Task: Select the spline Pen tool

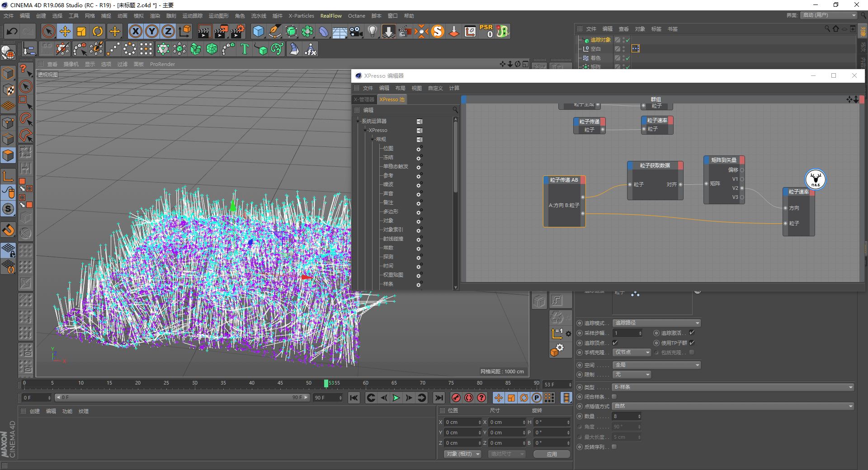Action: [x=275, y=31]
